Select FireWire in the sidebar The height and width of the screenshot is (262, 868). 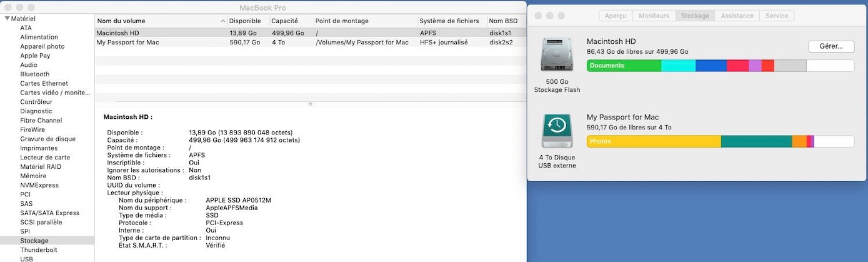32,130
